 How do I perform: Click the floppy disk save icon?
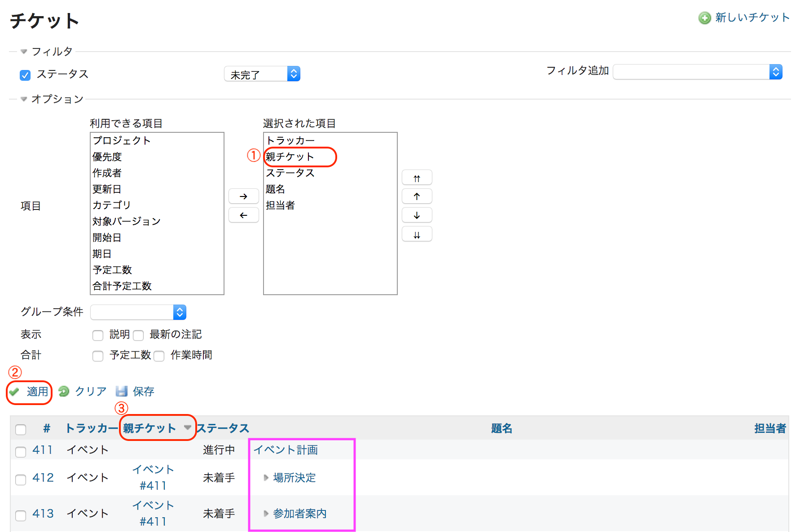121,392
